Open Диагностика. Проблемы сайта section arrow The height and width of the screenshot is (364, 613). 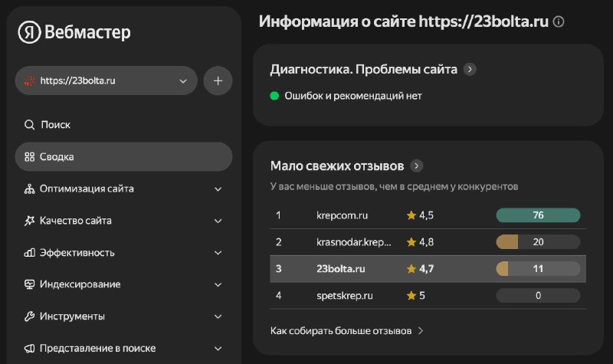click(470, 69)
